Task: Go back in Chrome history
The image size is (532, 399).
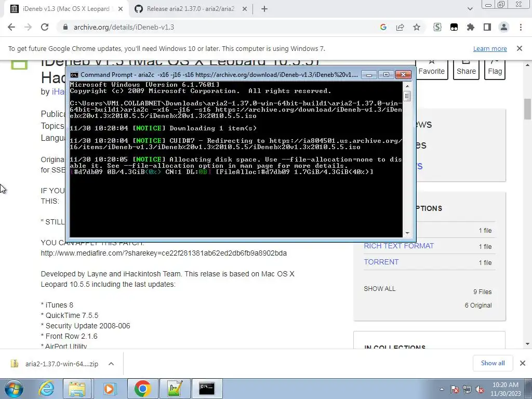Action: click(11, 27)
